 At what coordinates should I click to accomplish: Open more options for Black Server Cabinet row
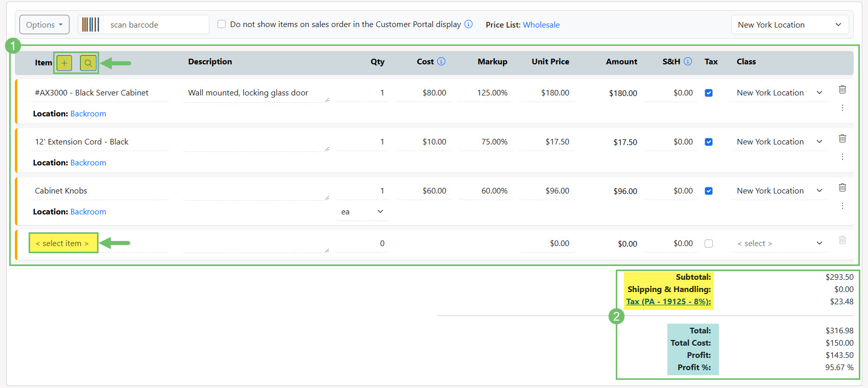tap(842, 108)
